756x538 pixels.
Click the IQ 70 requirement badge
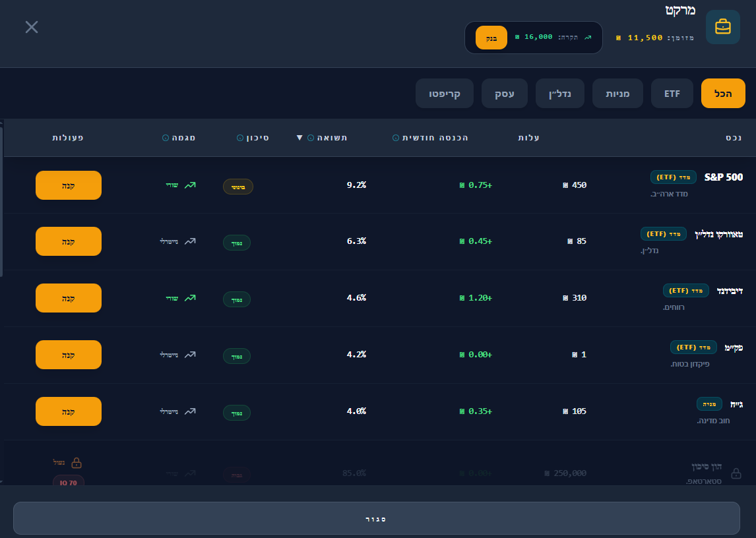[69, 482]
